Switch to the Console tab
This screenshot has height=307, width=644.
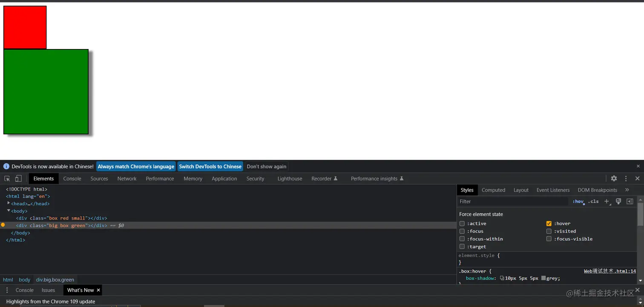[x=72, y=179]
